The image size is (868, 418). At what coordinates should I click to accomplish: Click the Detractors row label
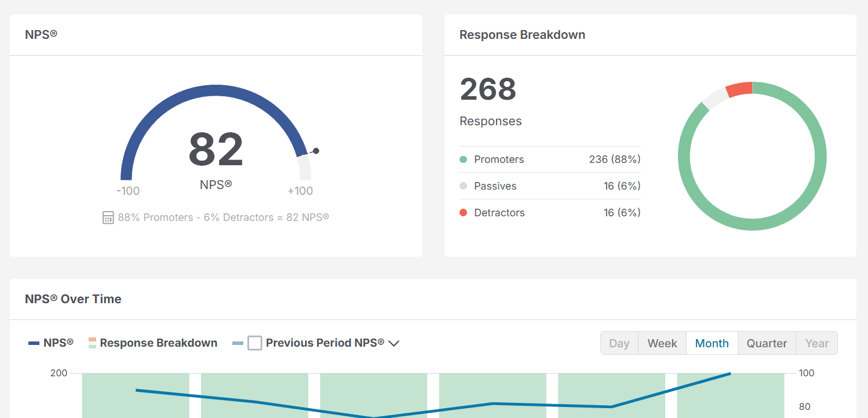point(499,213)
